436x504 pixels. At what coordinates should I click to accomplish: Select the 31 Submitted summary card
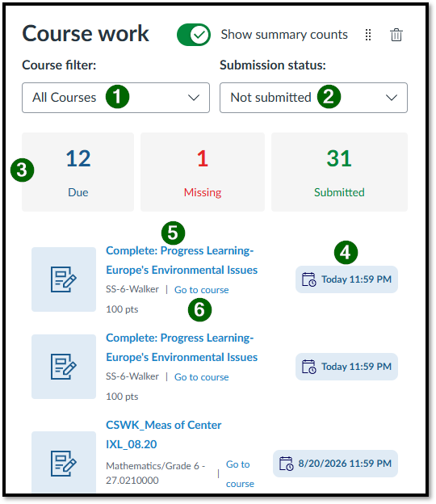click(339, 172)
